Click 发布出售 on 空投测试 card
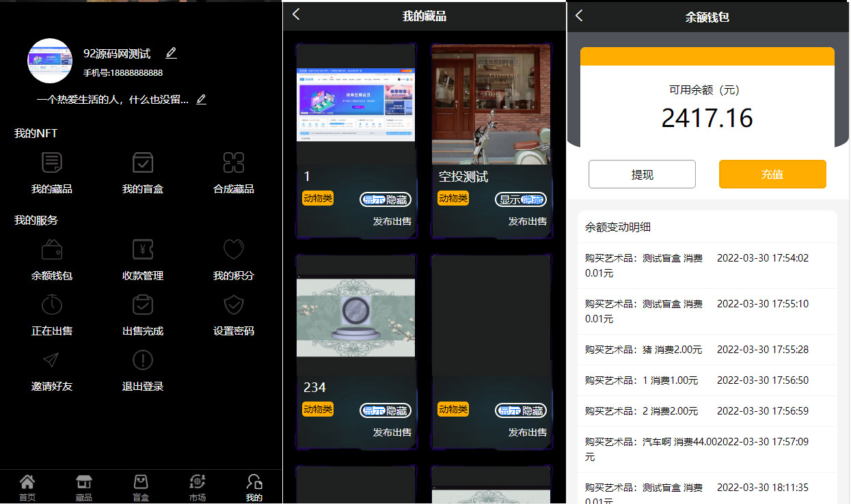Viewport: 851px width, 504px height. 528,221
